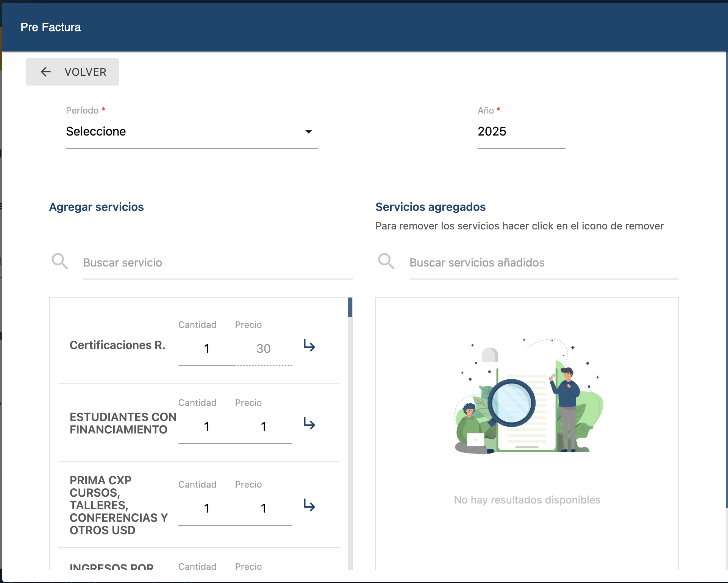
Task: Click the magnifier icon beside Buscar servicio
Action: pyautogui.click(x=60, y=262)
